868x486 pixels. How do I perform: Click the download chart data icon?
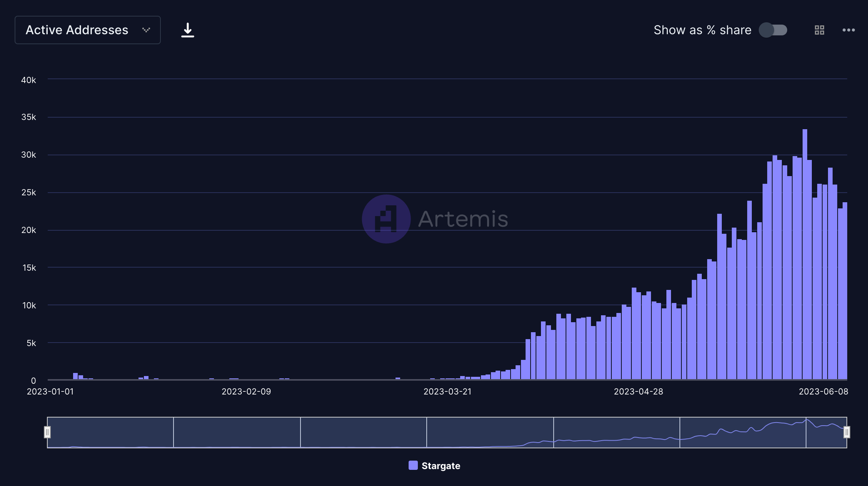pos(187,30)
